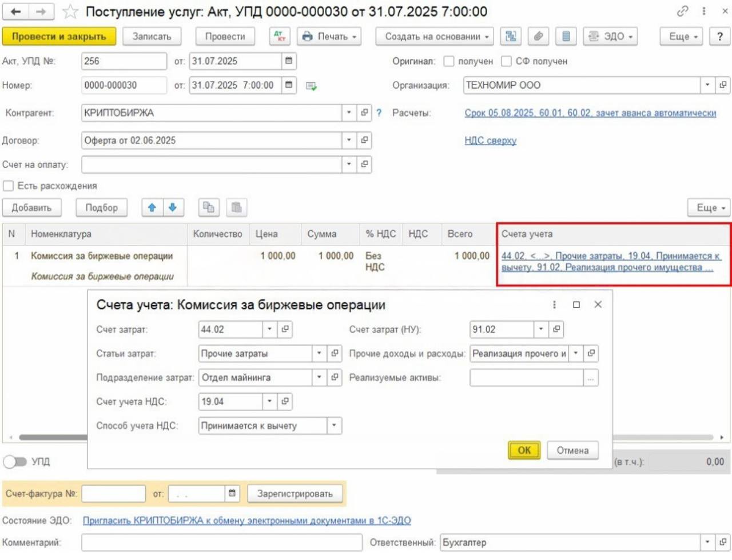Add document to favorites with star icon
Image resolution: width=732 pixels, height=560 pixels.
click(x=70, y=11)
